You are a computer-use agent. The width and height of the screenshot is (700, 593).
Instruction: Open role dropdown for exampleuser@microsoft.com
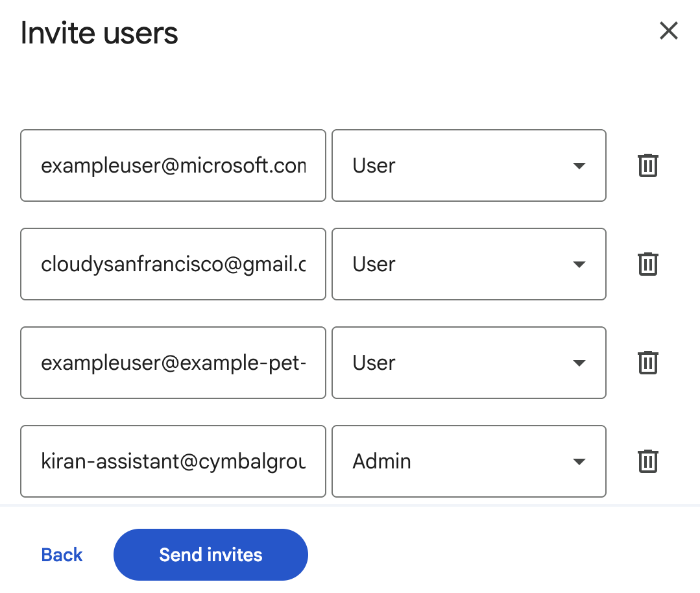click(468, 165)
